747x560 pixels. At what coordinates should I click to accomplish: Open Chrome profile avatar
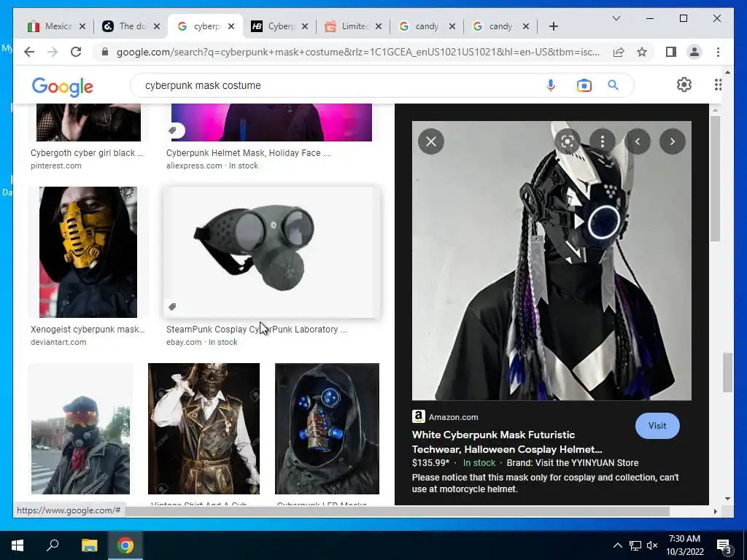click(694, 52)
